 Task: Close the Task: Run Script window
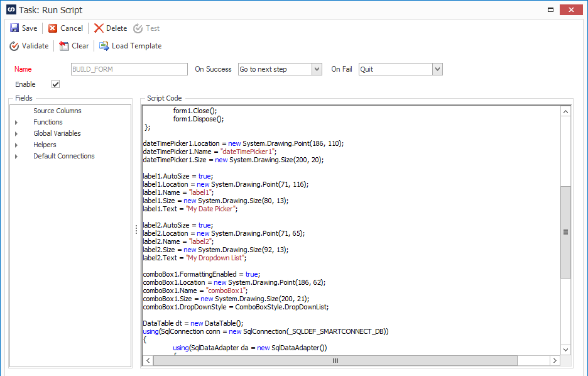(571, 10)
